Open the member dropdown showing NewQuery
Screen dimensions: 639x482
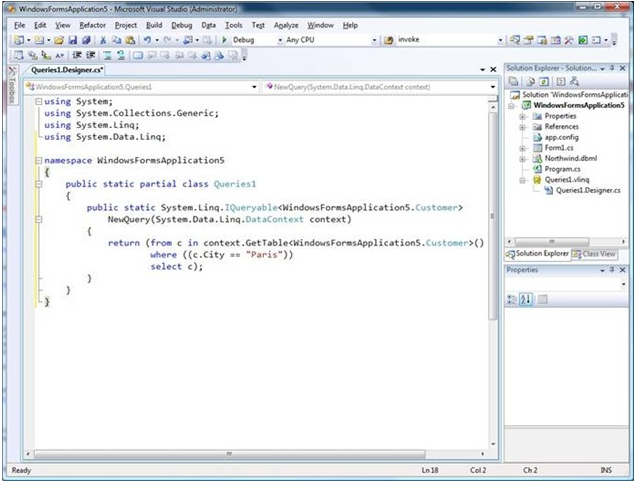[492, 87]
